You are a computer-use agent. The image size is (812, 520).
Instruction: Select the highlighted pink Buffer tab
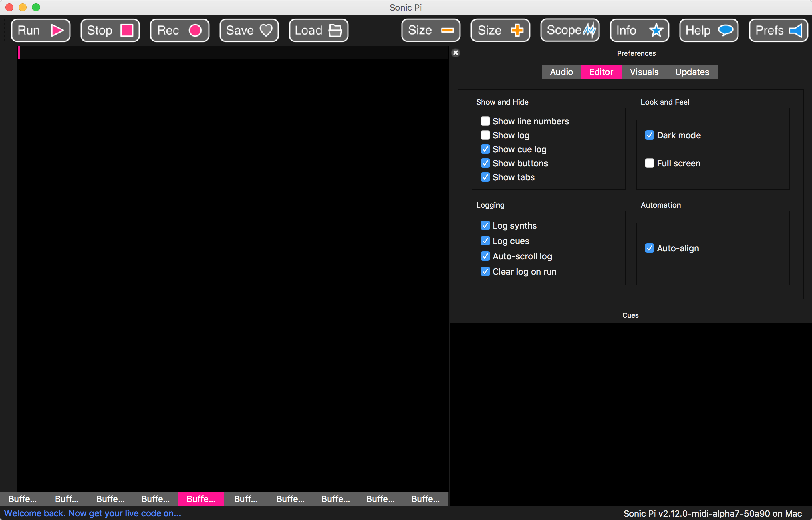[x=201, y=499]
